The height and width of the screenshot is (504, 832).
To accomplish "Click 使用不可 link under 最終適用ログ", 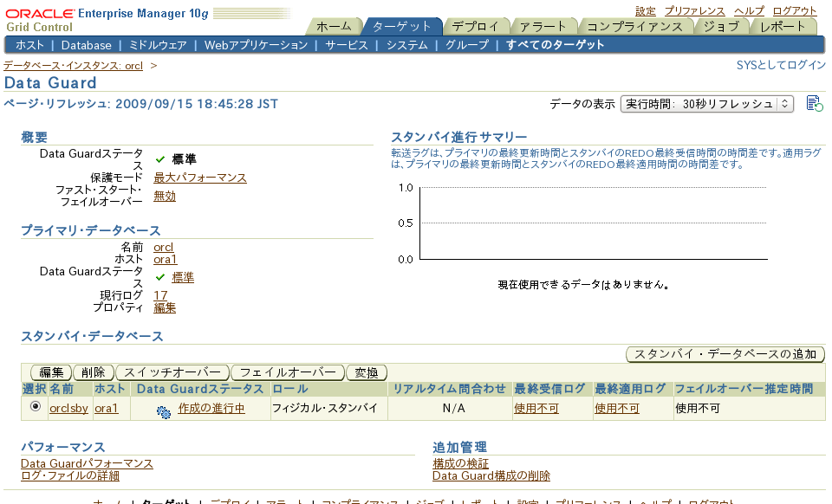I will 616,409.
